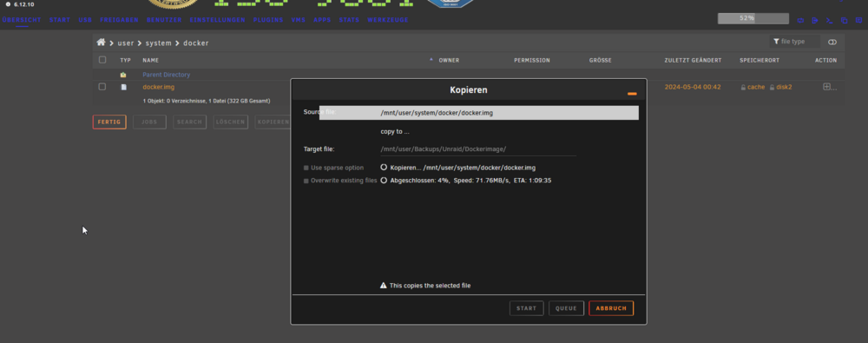
Task: Open the START menu tab
Action: (x=60, y=20)
